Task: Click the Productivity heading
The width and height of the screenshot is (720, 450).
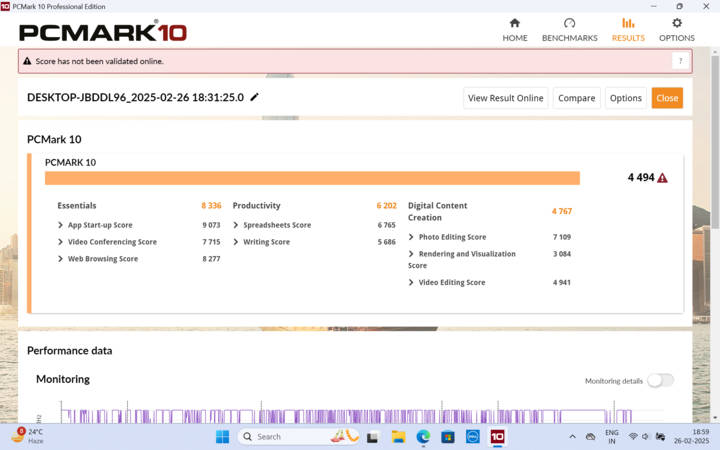Action: (256, 206)
